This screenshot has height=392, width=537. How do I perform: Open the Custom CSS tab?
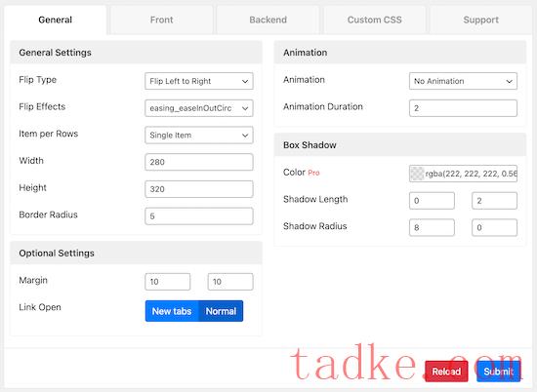pos(375,20)
